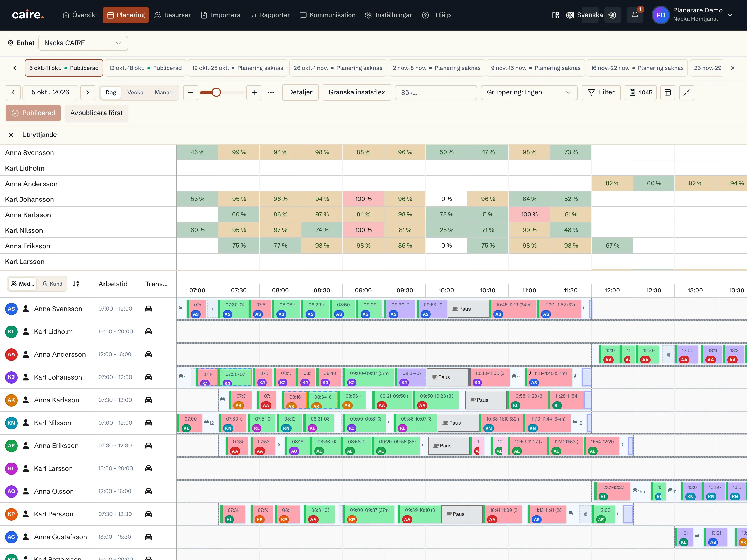The width and height of the screenshot is (747, 560).
Task: Collapse the fullscreen view with arrows icon
Action: pyautogui.click(x=686, y=93)
